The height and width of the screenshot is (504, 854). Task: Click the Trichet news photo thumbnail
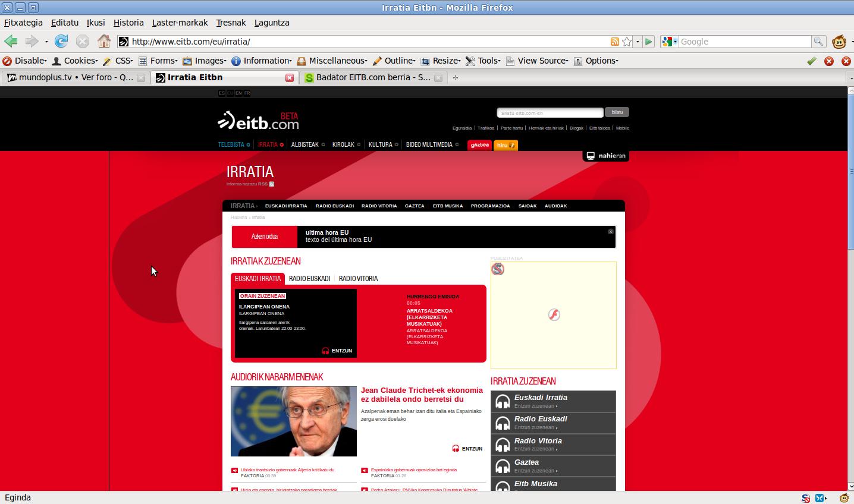294,421
